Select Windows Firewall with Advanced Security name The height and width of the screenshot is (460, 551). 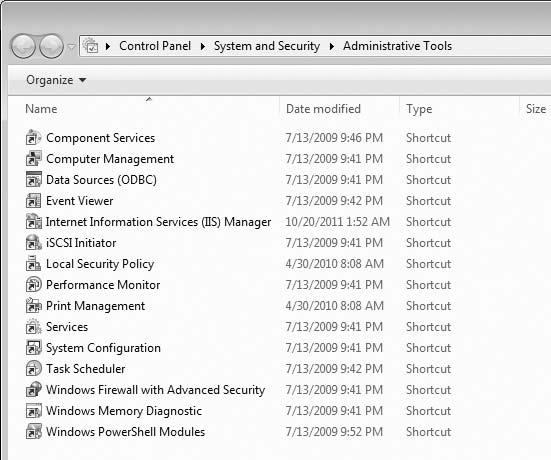click(155, 390)
